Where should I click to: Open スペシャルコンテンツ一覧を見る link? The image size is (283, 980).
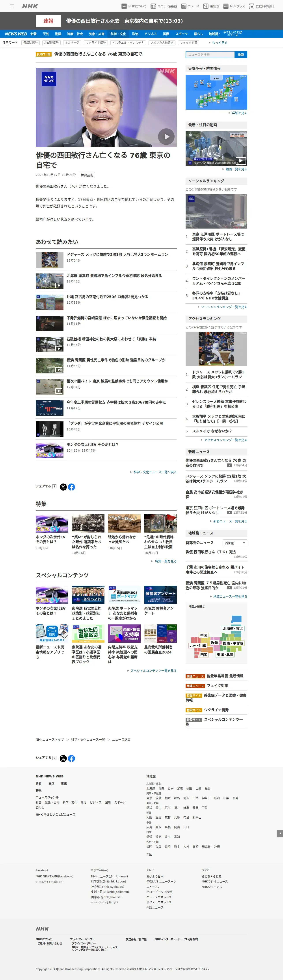[x=152, y=671]
